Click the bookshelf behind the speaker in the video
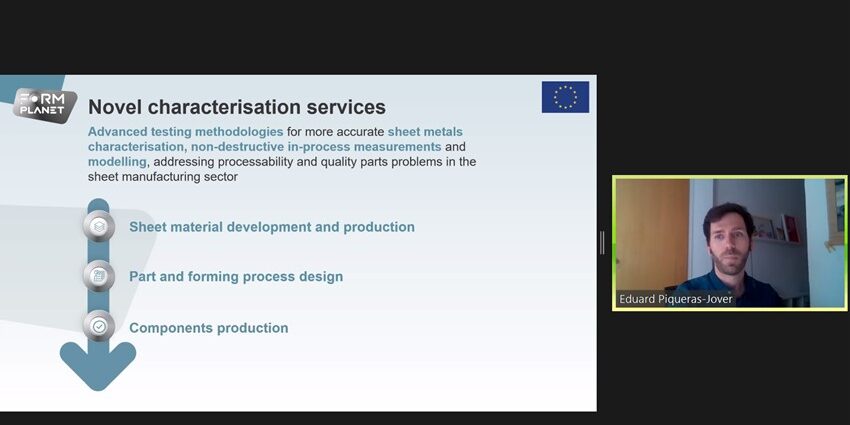The image size is (850, 425). click(x=768, y=229)
